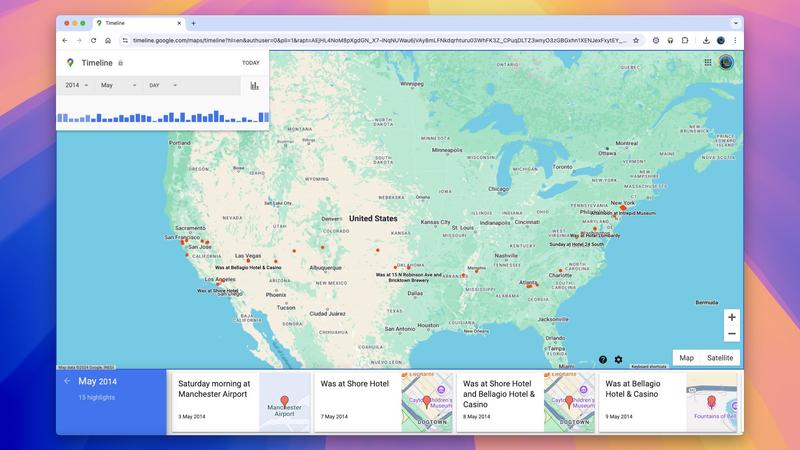Open the Google apps grid
Screen dimensions: 800x450
tap(708, 62)
